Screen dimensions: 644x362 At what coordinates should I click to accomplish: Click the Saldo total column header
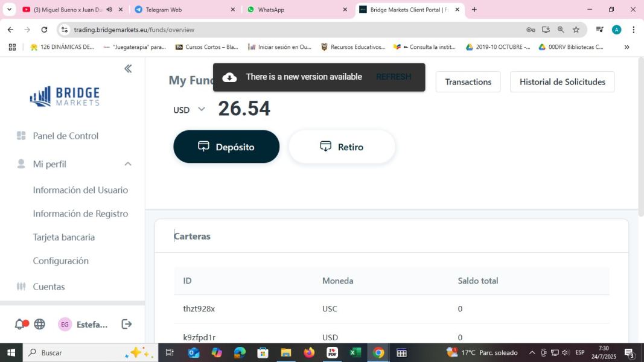click(478, 281)
